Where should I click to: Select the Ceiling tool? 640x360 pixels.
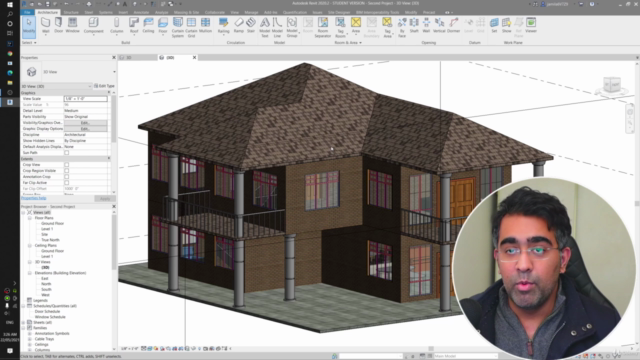[148, 26]
